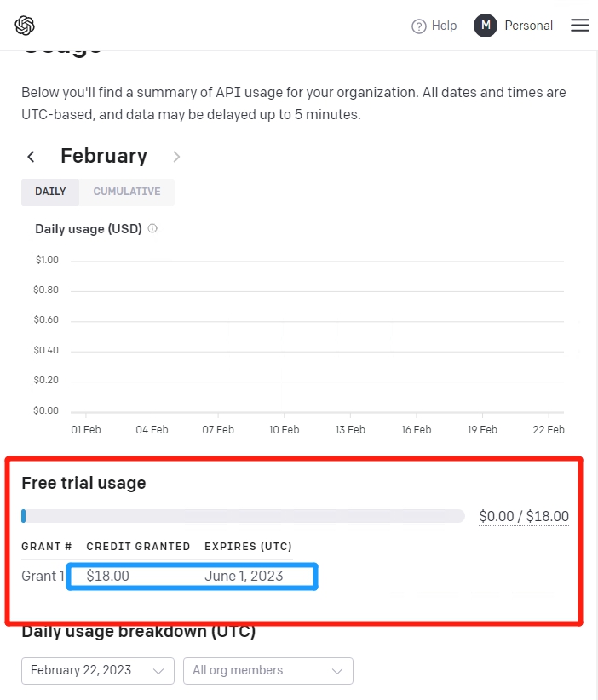Switch to the DAILY view tab

(50, 192)
